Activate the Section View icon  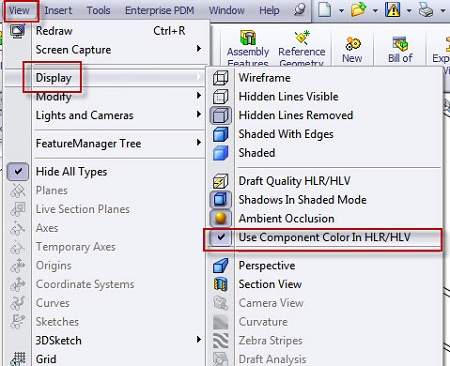[220, 284]
